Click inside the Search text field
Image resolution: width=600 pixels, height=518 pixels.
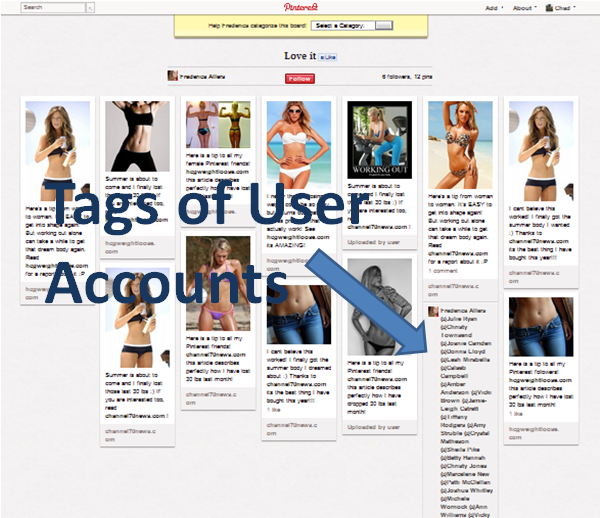click(x=52, y=7)
